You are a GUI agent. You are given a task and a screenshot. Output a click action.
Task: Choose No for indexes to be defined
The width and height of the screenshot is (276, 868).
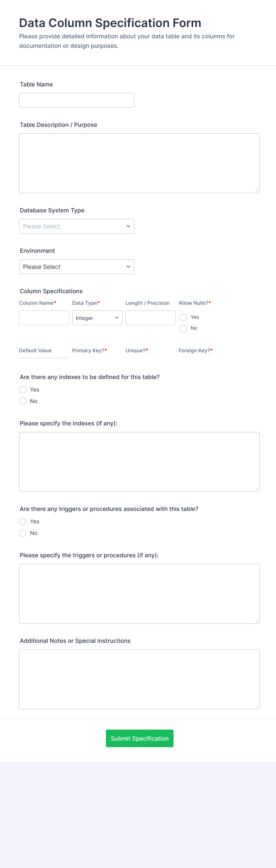click(23, 401)
